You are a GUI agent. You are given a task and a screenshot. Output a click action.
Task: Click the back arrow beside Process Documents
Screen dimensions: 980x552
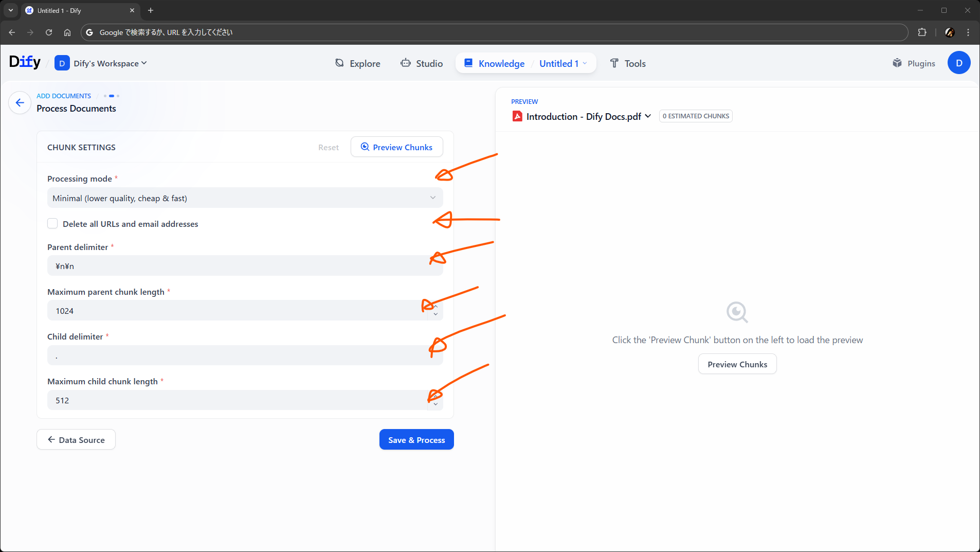point(20,103)
